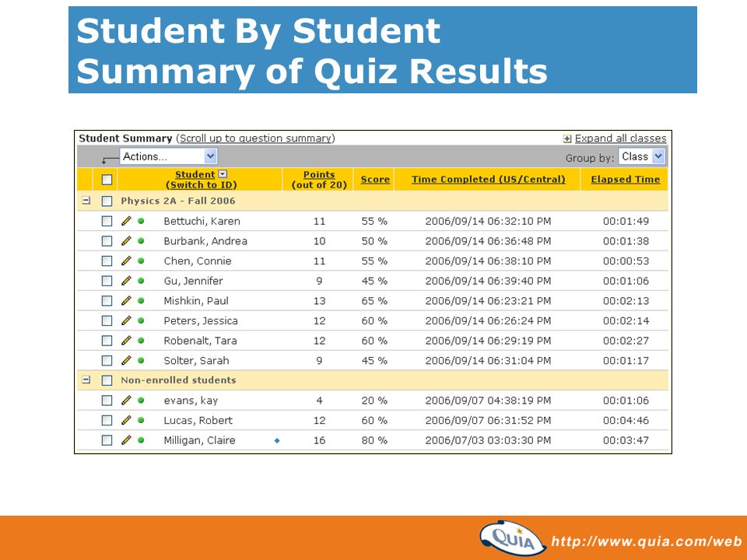Select the checkbox for Mishkin, Paul
The image size is (747, 560).
tap(107, 301)
